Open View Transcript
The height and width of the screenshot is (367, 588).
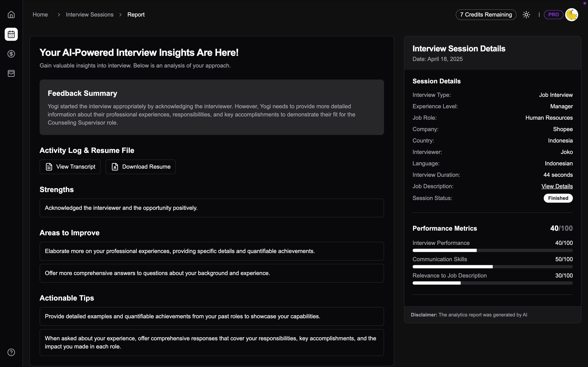coord(70,167)
